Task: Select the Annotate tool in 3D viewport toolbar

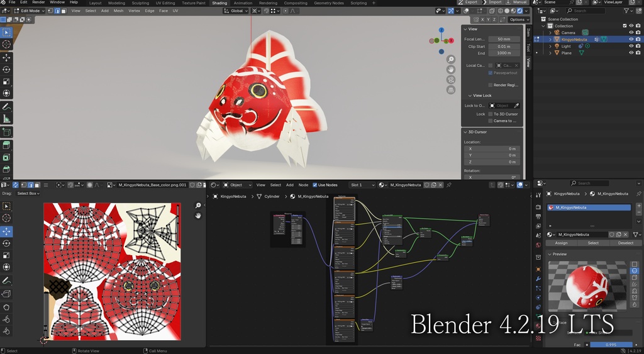Action: [6, 107]
